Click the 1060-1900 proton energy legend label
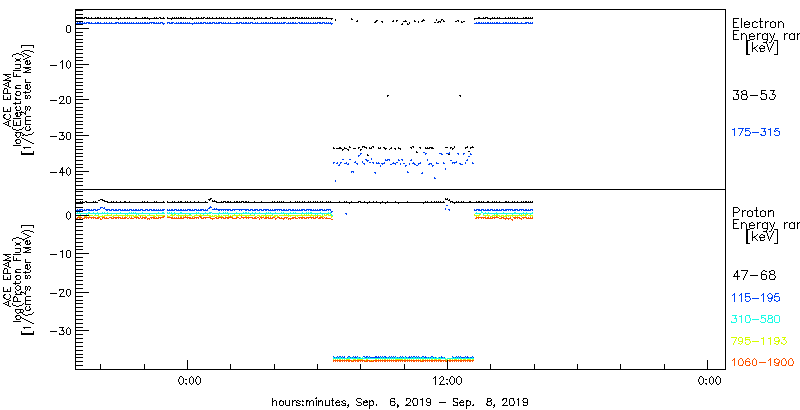The image size is (800, 410). point(763,363)
